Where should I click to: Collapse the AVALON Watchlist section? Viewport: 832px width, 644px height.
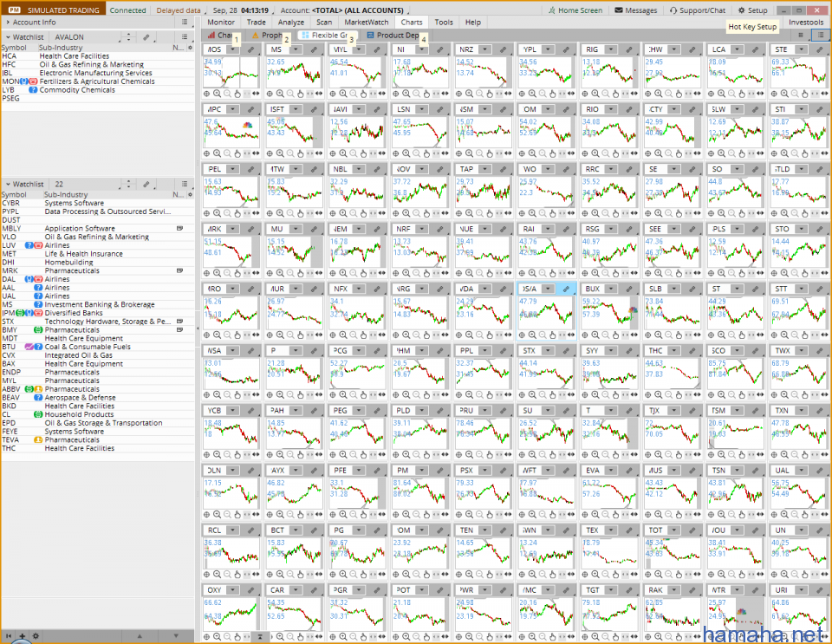8,37
